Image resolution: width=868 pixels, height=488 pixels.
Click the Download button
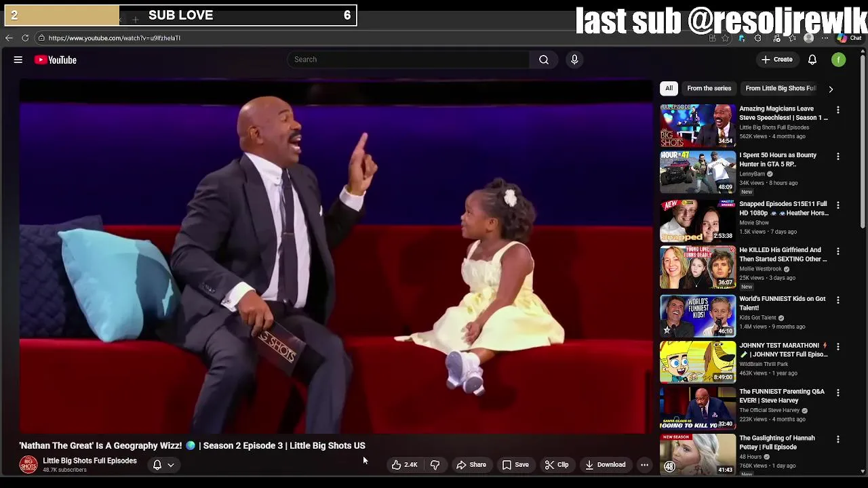pos(606,465)
